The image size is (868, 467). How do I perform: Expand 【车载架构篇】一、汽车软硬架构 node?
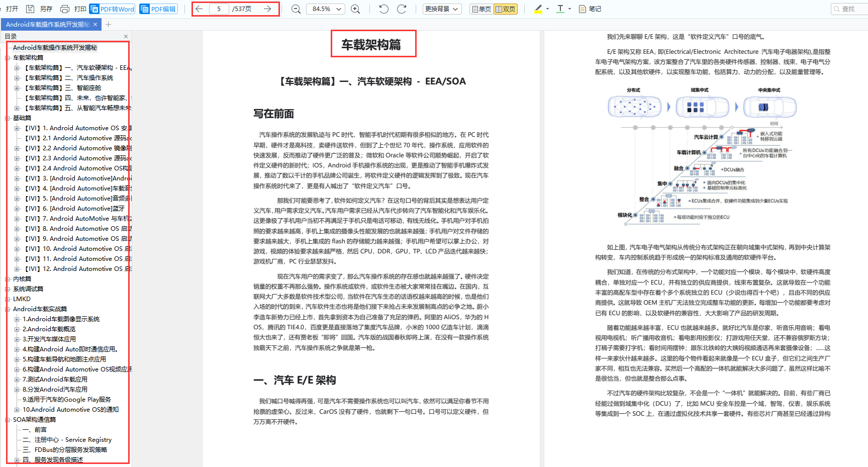pyautogui.click(x=17, y=68)
